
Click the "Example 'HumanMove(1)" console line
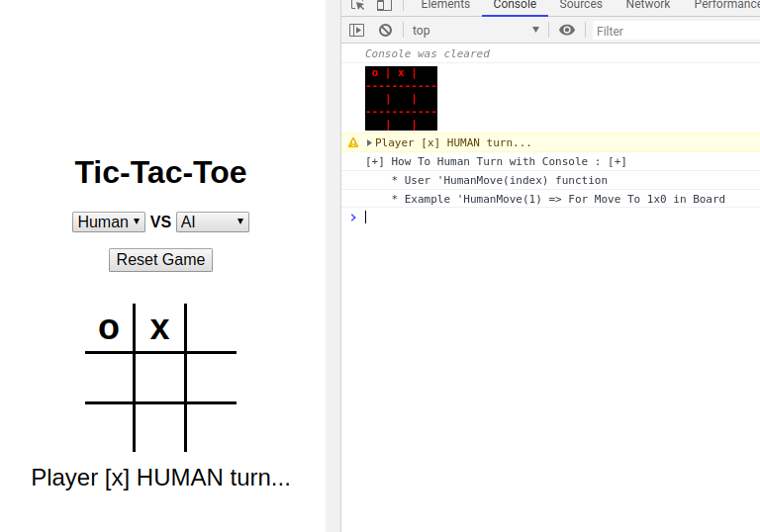(x=558, y=199)
